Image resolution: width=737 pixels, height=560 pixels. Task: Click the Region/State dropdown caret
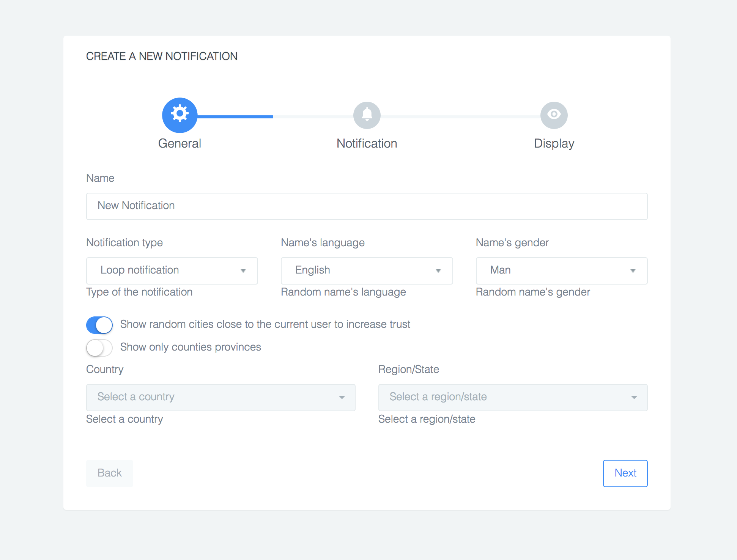tap(634, 397)
